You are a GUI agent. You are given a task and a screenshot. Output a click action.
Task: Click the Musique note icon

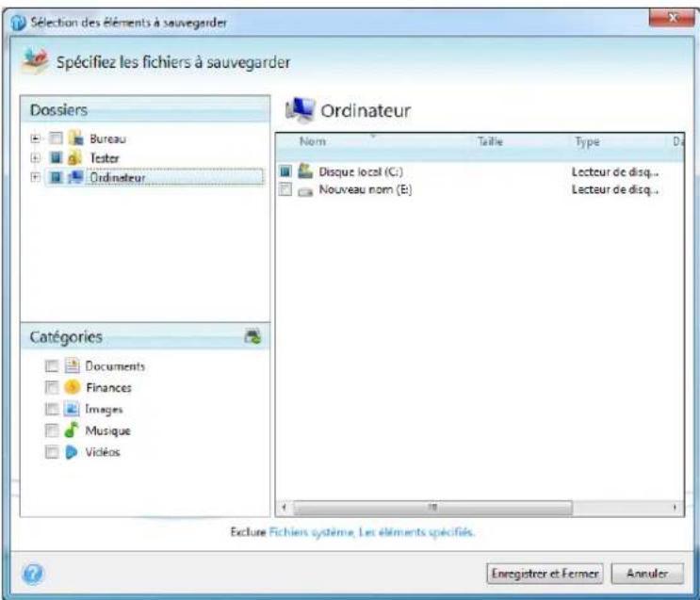[72, 430]
